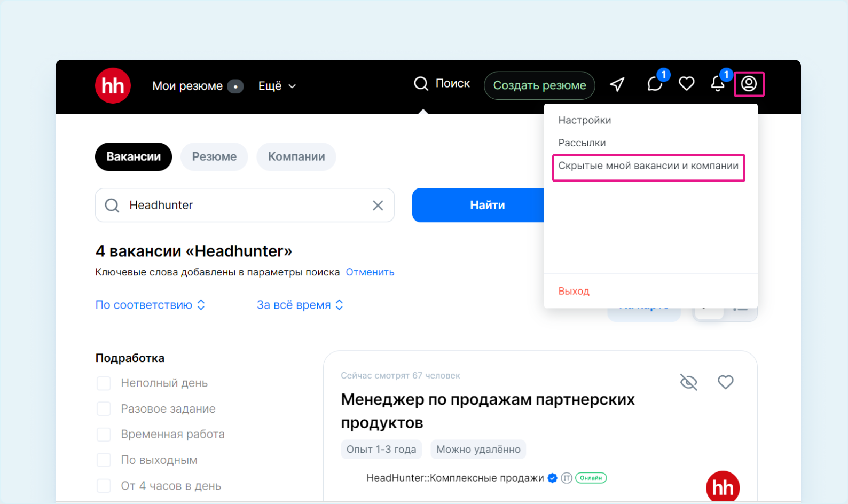Click the Опыт 1-3 года tag
848x504 pixels.
click(381, 450)
